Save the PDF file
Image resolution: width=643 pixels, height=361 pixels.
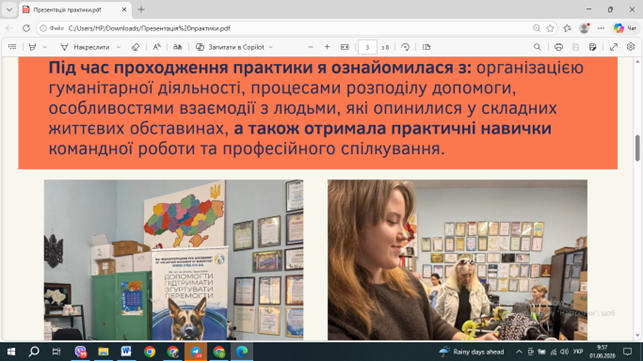576,47
